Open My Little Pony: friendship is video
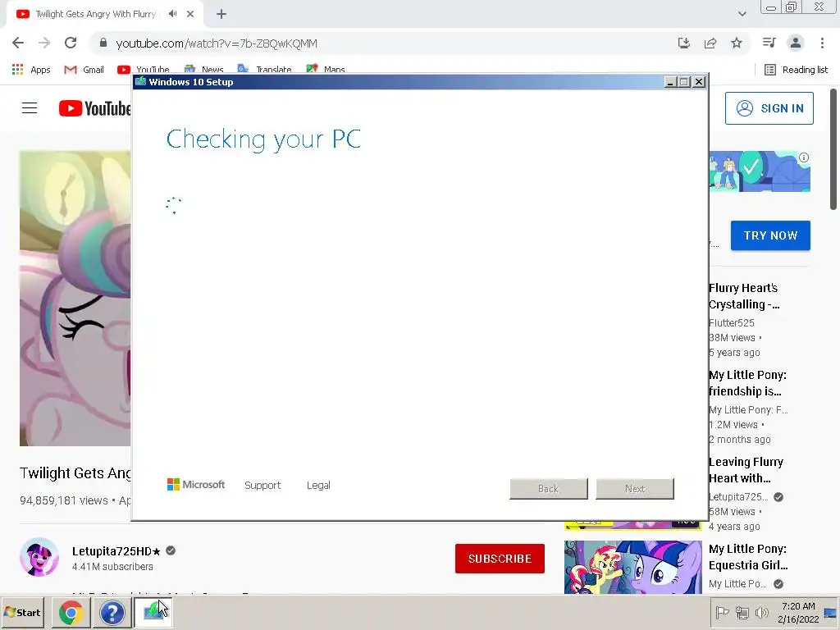Screen dimensions: 840x630 [x=747, y=383]
